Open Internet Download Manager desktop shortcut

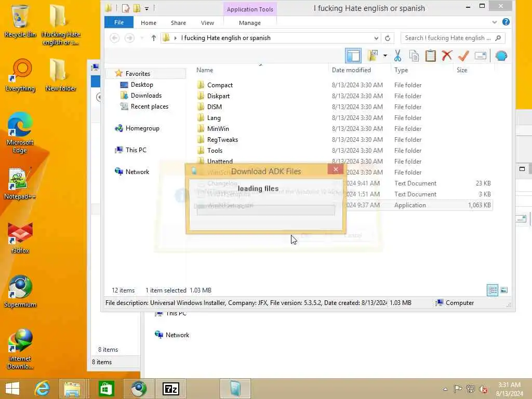pyautogui.click(x=20, y=349)
